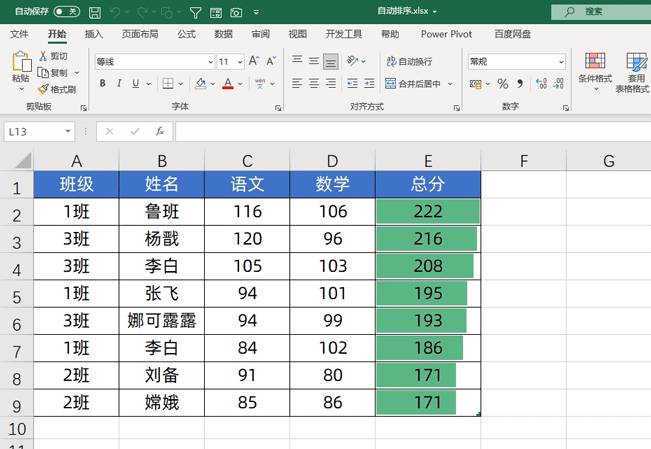651x449 pixels.
Task: Expand the Customize Quick Access Toolbar arrow
Action: (256, 12)
